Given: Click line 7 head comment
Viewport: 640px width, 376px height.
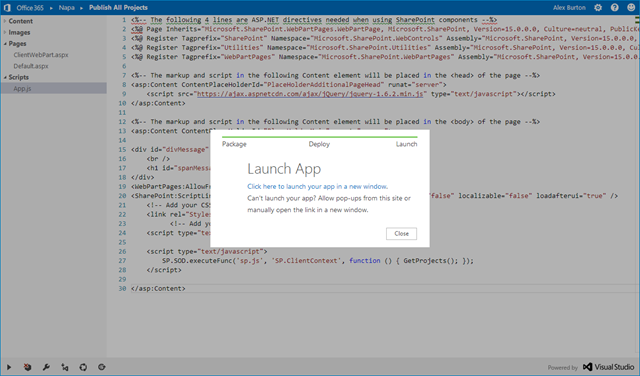Looking at the screenshot, I should [336, 75].
